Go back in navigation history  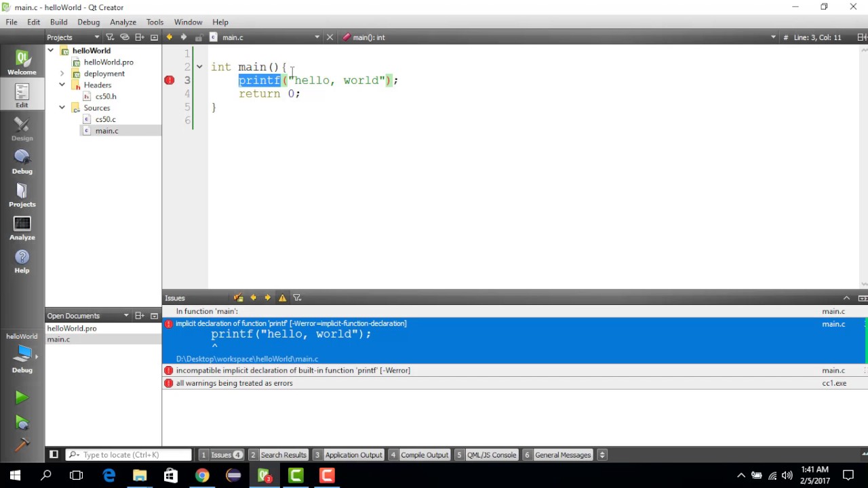(170, 37)
